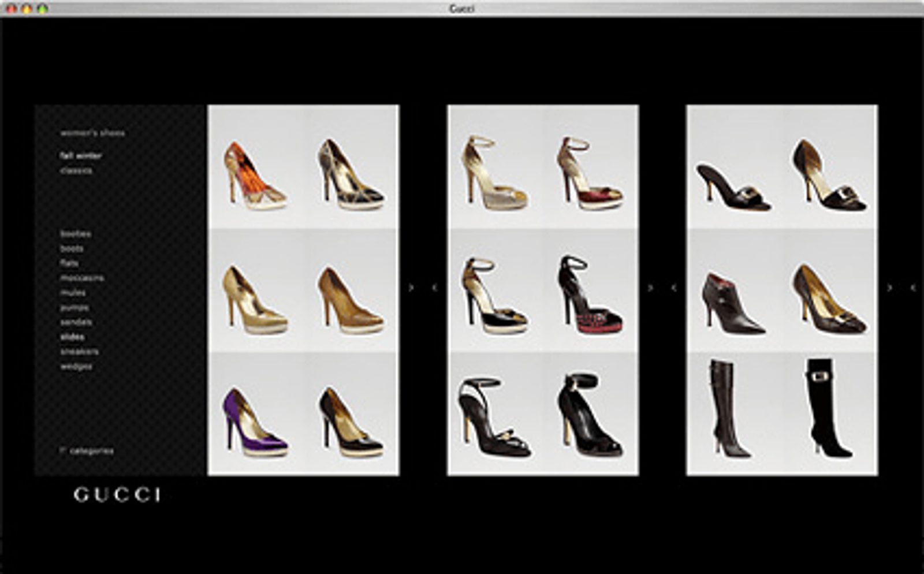Image resolution: width=924 pixels, height=574 pixels.
Task: Open the black and red ankle-strap platform
Action: 590,295
